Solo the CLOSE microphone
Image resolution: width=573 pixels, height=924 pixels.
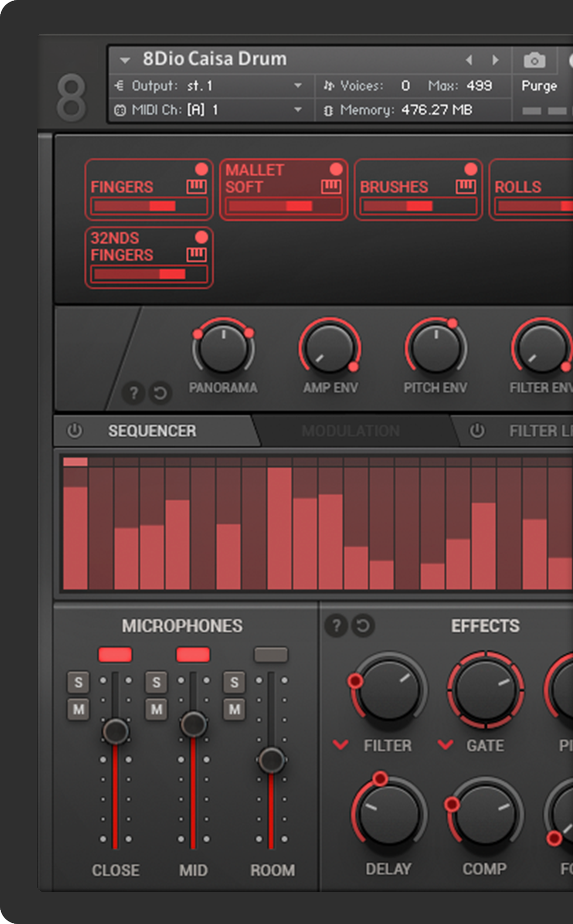pos(78,683)
